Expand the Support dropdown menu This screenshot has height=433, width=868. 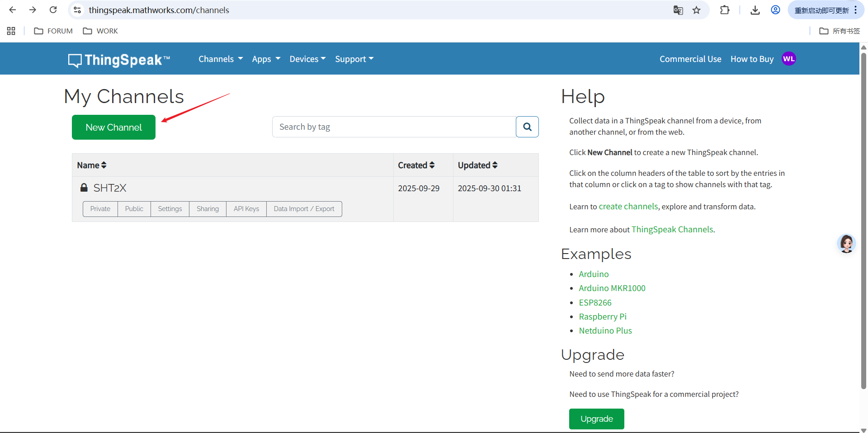(354, 59)
